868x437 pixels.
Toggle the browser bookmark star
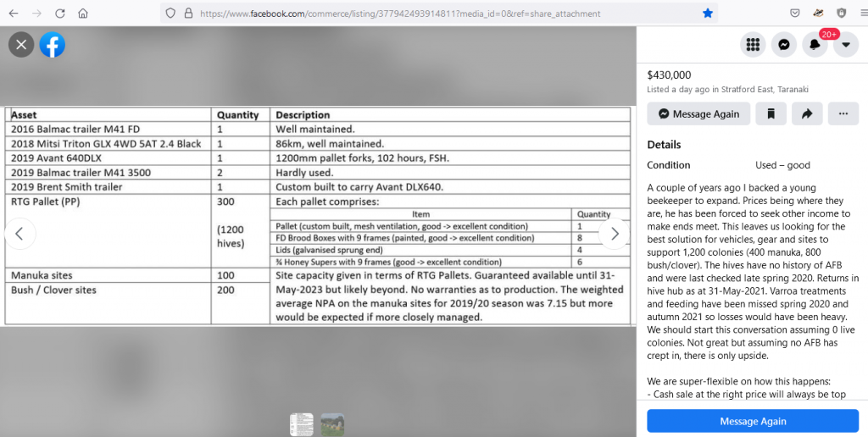[x=707, y=14]
